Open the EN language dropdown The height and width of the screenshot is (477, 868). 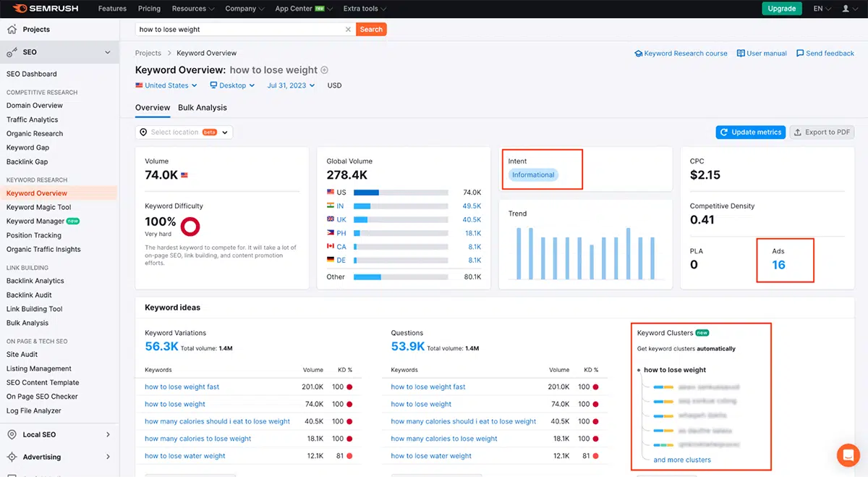822,9
